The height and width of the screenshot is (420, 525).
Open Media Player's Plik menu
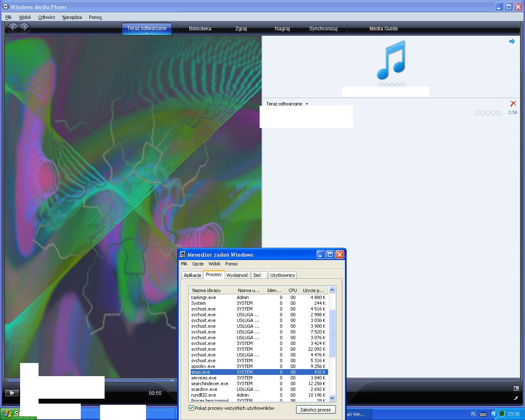(x=9, y=17)
